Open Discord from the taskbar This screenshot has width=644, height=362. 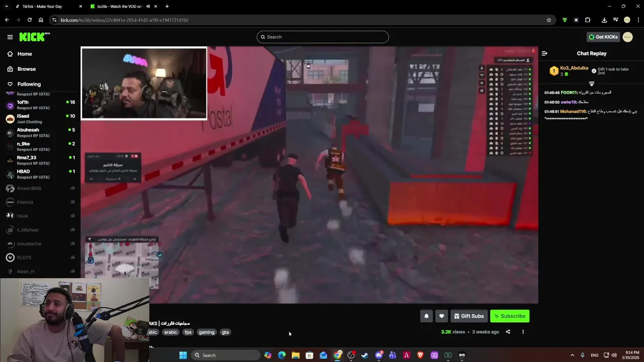point(379,355)
